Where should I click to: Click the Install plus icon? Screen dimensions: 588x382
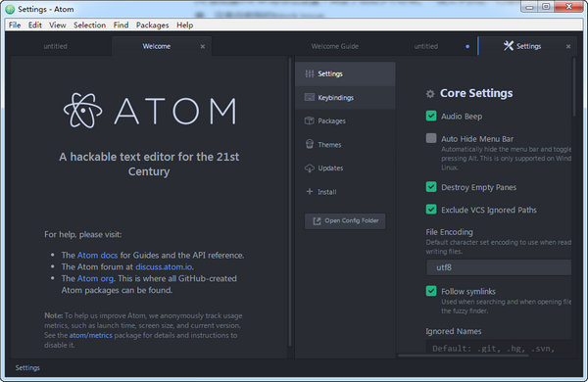[x=310, y=192]
